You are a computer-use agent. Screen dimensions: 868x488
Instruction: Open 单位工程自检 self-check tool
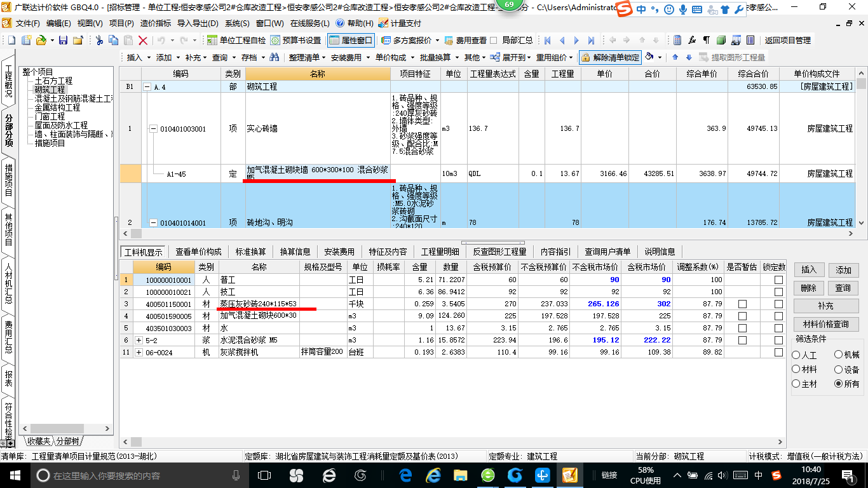click(x=236, y=40)
